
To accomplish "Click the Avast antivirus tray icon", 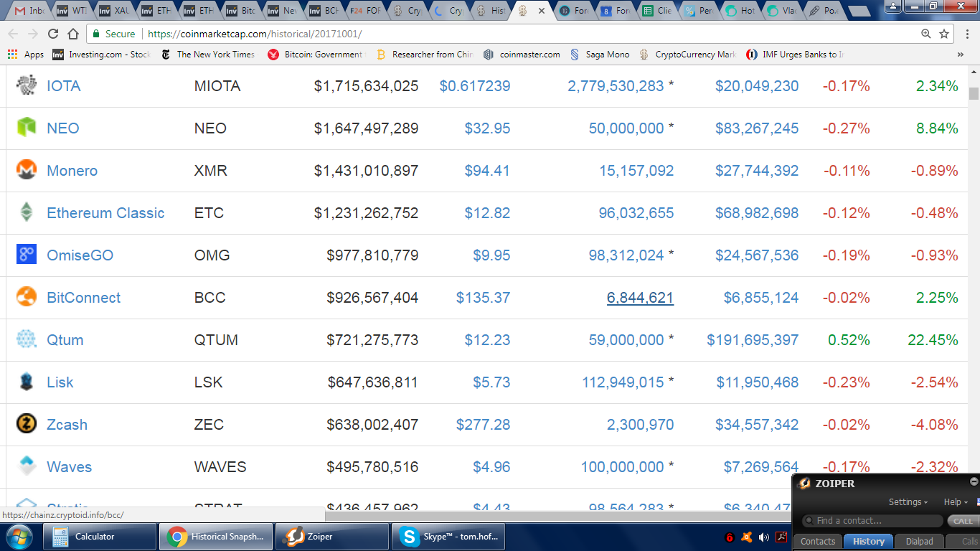I will (747, 537).
